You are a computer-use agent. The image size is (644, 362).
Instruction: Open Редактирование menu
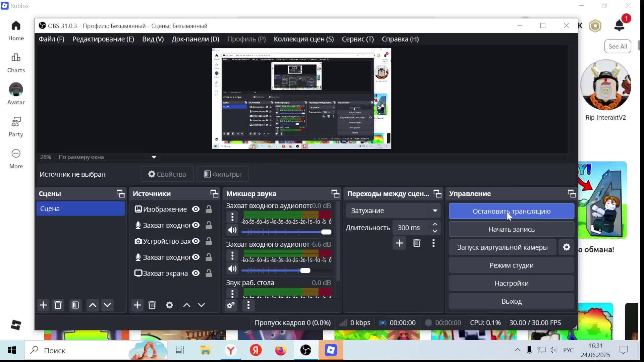pos(103,39)
